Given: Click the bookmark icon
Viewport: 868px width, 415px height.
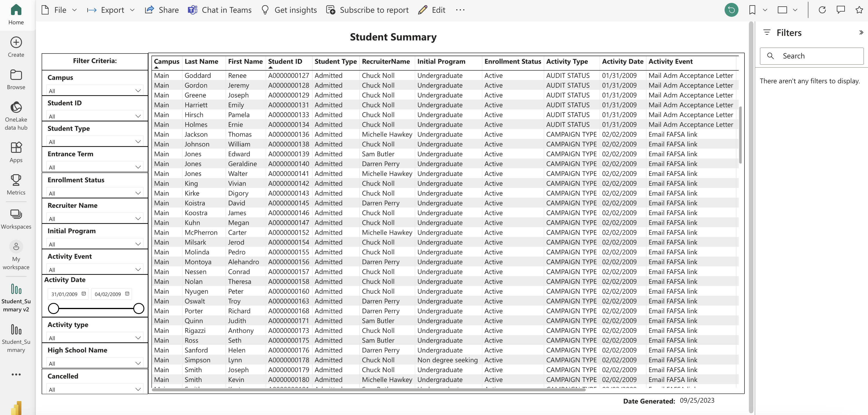Looking at the screenshot, I should coord(752,10).
